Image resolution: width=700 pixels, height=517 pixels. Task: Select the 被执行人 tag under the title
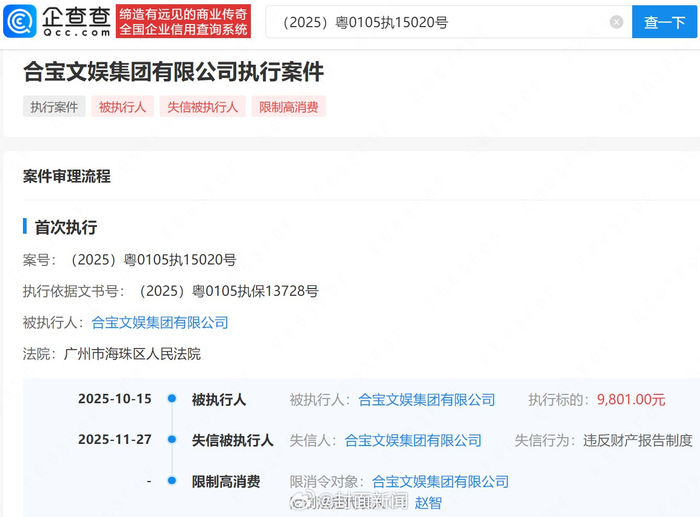click(x=122, y=107)
